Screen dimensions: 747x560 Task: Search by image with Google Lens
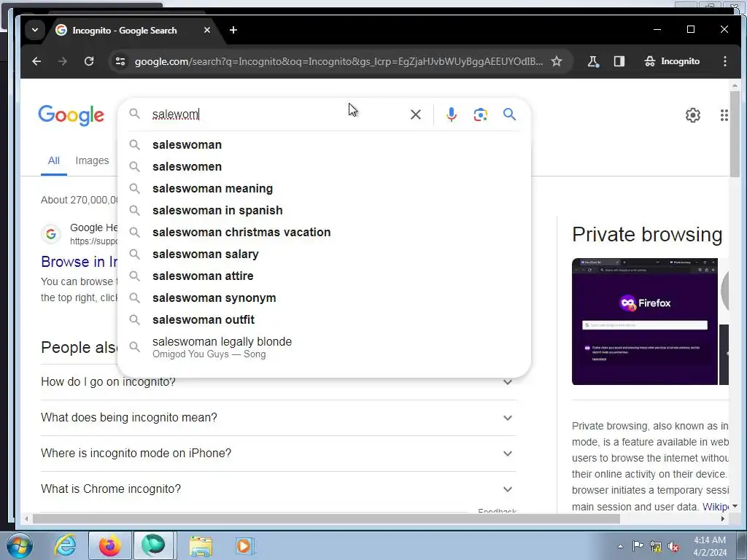[x=480, y=114]
